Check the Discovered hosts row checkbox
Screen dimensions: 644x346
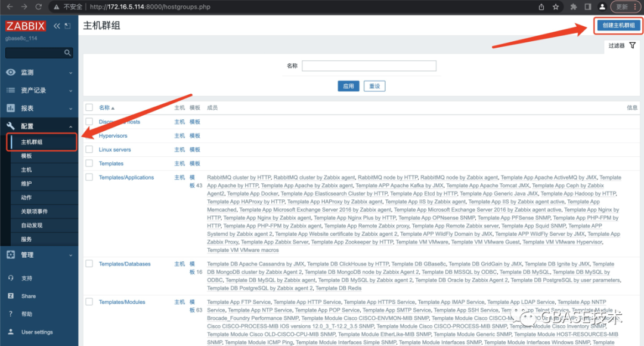click(x=89, y=122)
